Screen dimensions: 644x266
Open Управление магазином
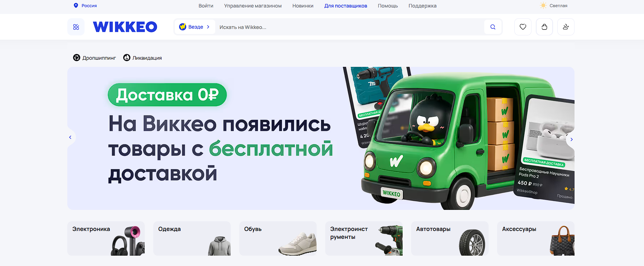click(x=253, y=6)
